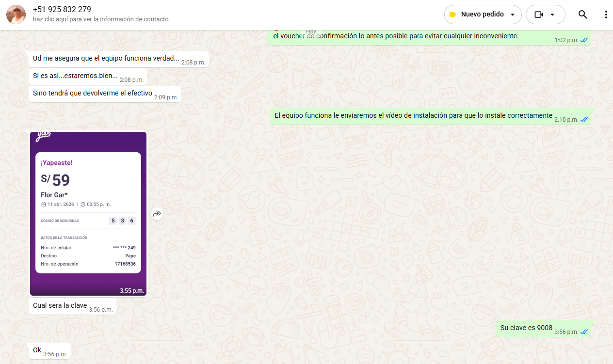Select "Sino tendrá que devolverme el efectivo" message

tap(93, 94)
